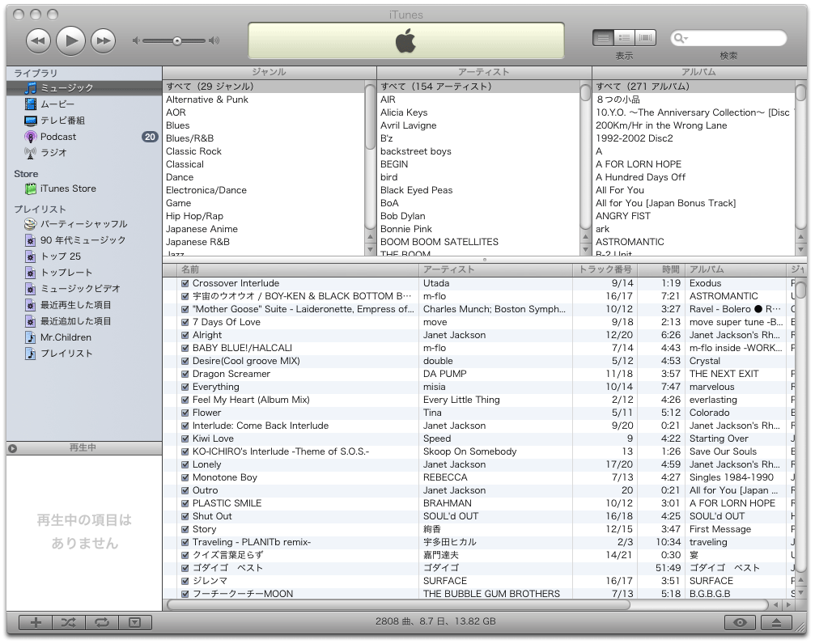Click the artist list scrollbar thumb
The image size is (815, 644).
pos(585,92)
